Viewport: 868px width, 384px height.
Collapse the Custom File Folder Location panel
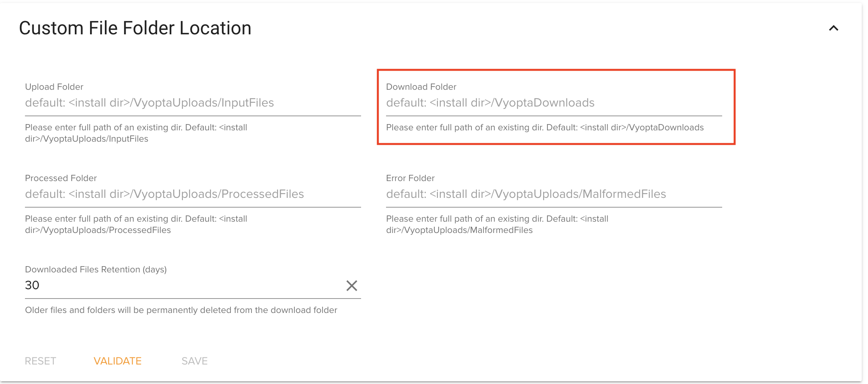point(833,28)
